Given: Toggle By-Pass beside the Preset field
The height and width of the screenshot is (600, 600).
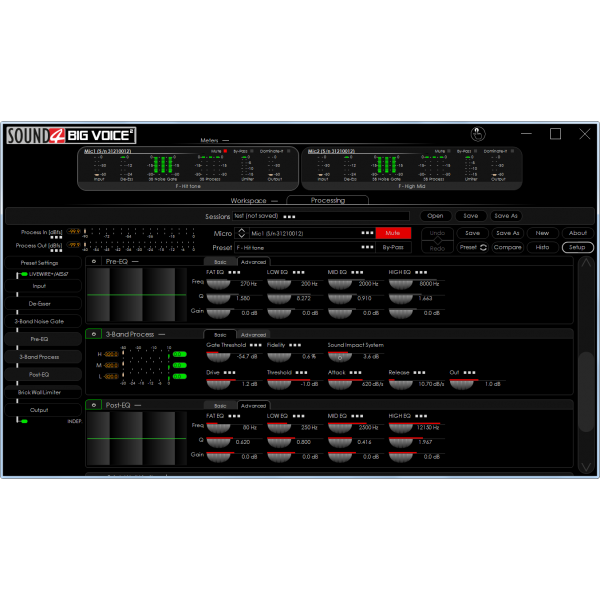Looking at the screenshot, I should point(393,247).
